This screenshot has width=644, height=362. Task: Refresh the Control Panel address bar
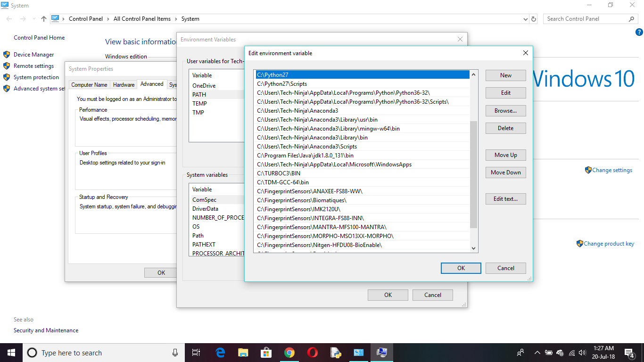(x=534, y=19)
